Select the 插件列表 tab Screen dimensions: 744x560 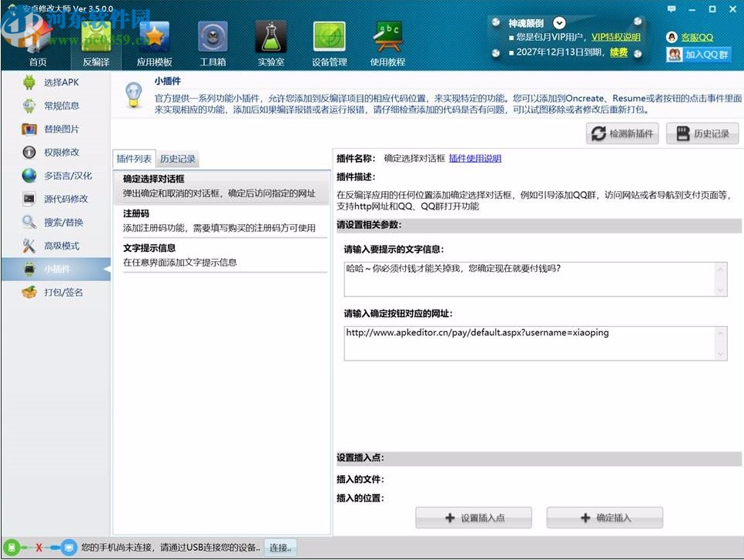pyautogui.click(x=133, y=159)
